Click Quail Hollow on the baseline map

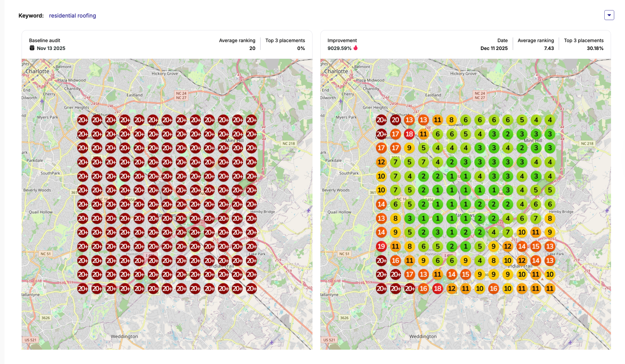pos(41,212)
